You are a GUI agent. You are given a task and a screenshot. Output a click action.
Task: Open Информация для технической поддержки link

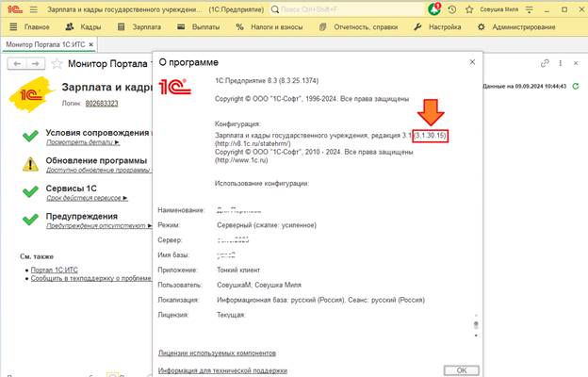[222, 370]
